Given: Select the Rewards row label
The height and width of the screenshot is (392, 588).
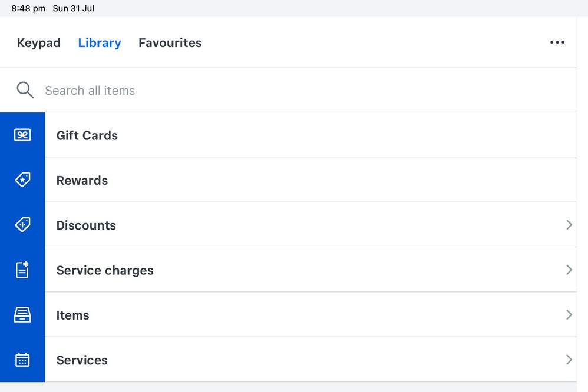Looking at the screenshot, I should pos(82,181).
